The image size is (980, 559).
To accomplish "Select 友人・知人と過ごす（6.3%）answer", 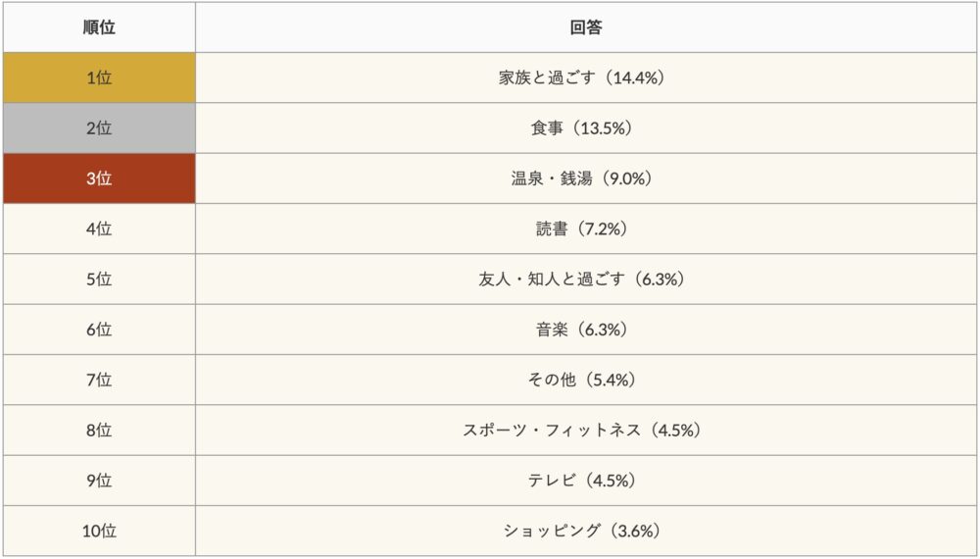I will click(x=586, y=279).
